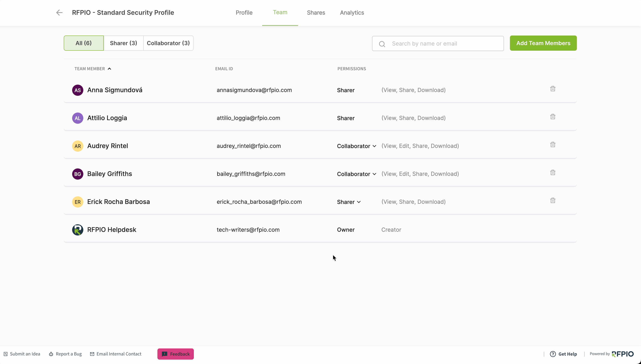Click the name Erick Rocha Barbosa
The width and height of the screenshot is (641, 364).
pyautogui.click(x=118, y=202)
